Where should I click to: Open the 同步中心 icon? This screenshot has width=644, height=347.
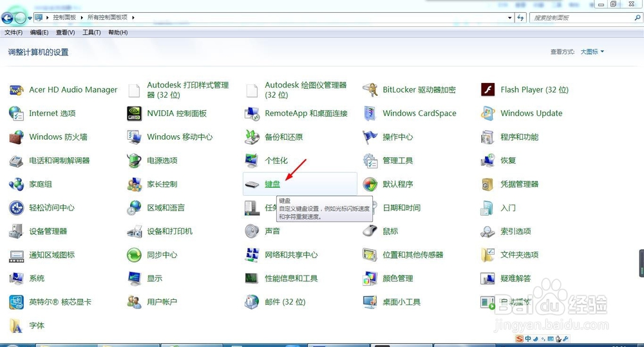pos(135,255)
